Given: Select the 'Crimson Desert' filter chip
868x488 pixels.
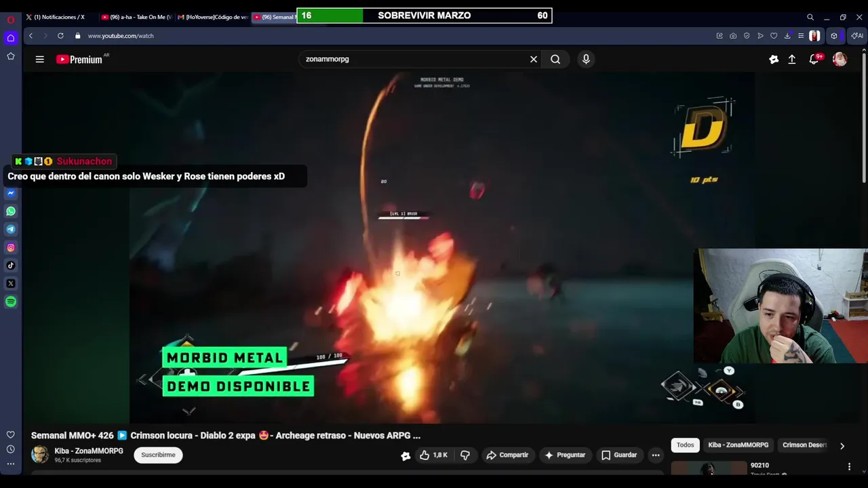Looking at the screenshot, I should (x=804, y=445).
